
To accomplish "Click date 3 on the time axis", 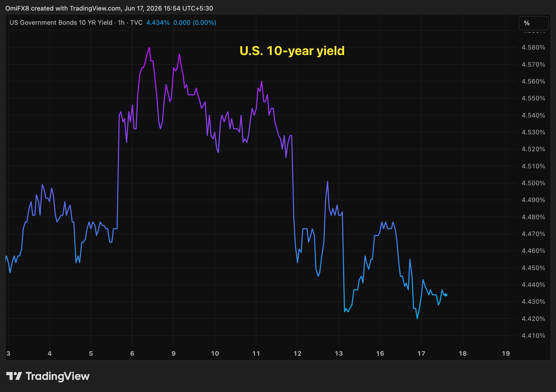I will click(x=8, y=354).
